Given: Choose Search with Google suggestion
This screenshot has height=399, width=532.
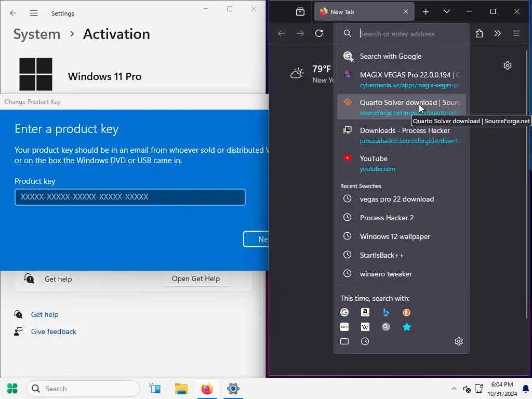Looking at the screenshot, I should point(402,56).
